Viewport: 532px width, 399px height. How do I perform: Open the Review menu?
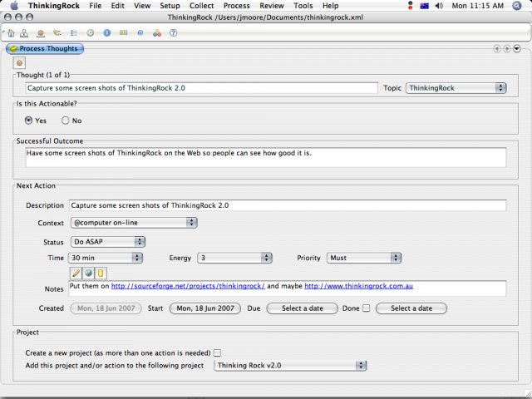tap(272, 6)
